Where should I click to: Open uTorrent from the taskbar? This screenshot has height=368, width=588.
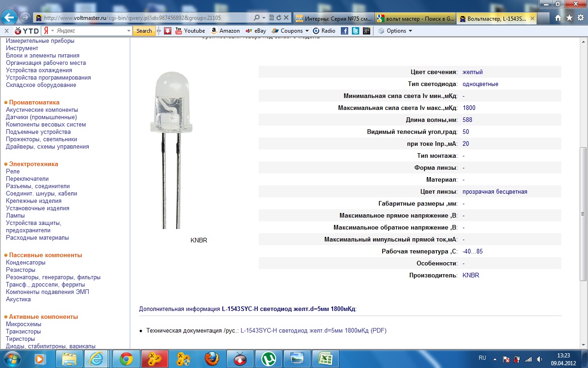click(269, 358)
